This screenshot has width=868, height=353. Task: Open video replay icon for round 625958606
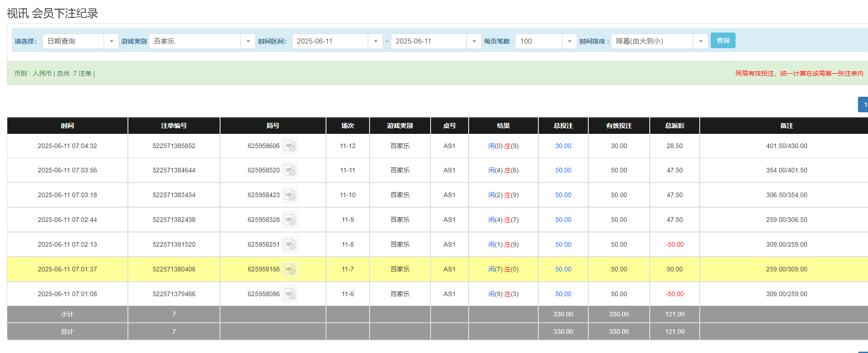290,146
